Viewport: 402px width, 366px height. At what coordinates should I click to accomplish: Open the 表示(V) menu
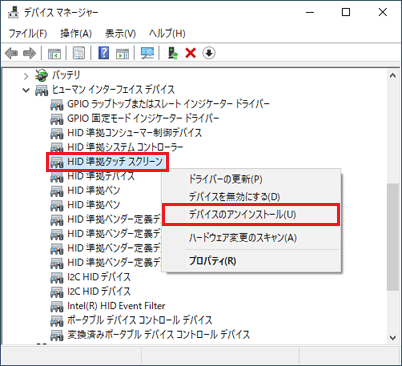[x=120, y=33]
